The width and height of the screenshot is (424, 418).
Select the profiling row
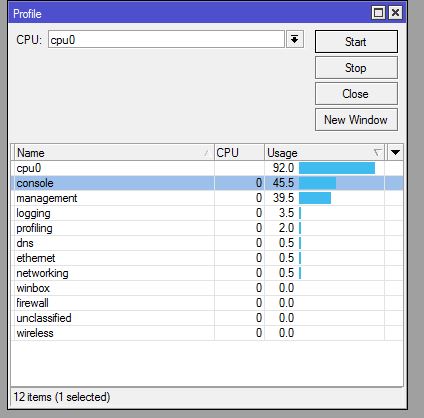(207, 228)
